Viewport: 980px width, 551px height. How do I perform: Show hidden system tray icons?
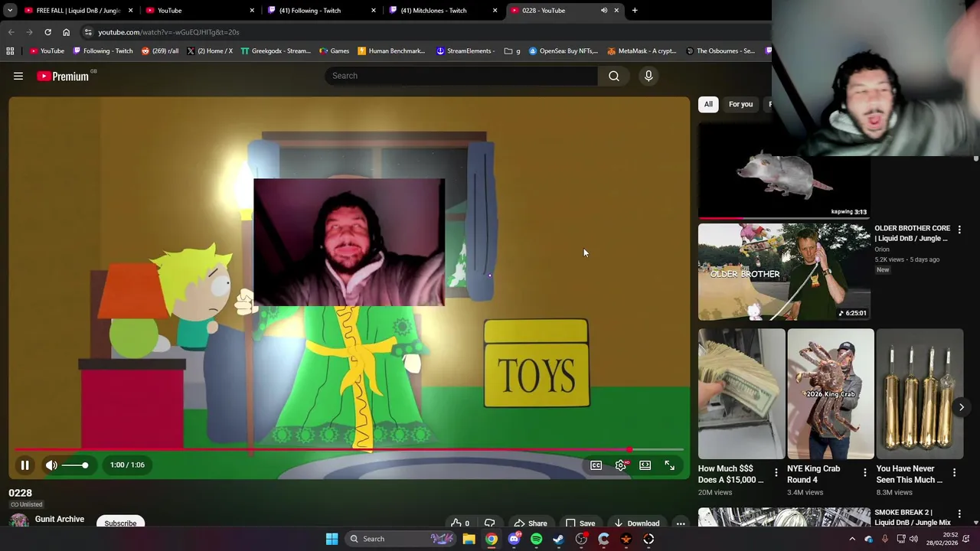852,539
